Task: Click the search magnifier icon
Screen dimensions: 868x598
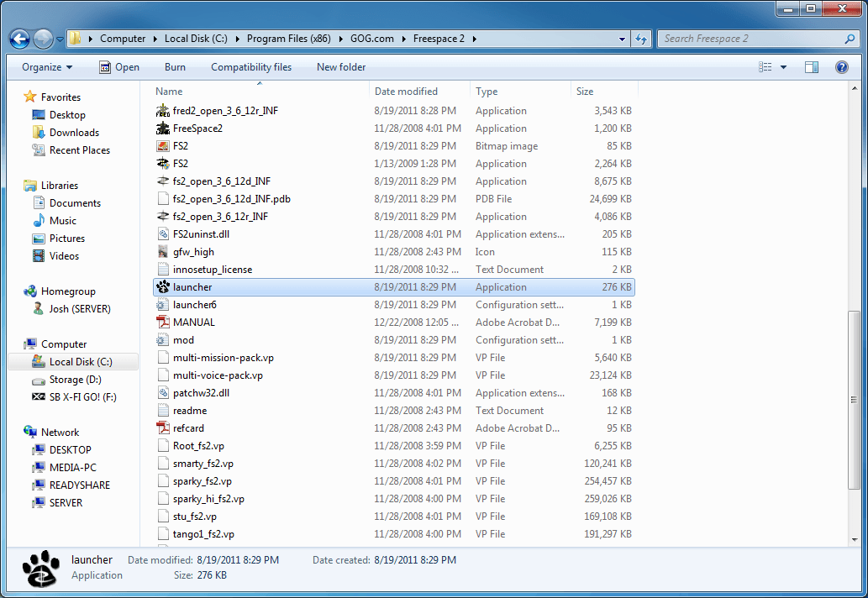Action: (x=850, y=39)
